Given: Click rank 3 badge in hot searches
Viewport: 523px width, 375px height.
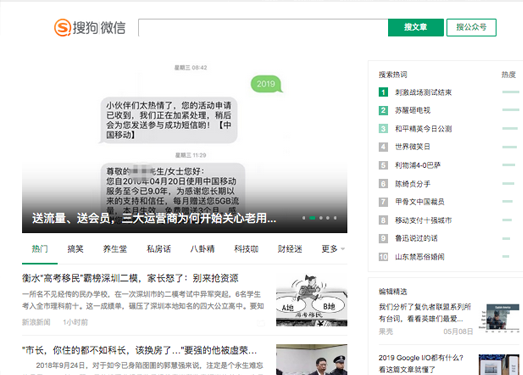Looking at the screenshot, I should [383, 128].
